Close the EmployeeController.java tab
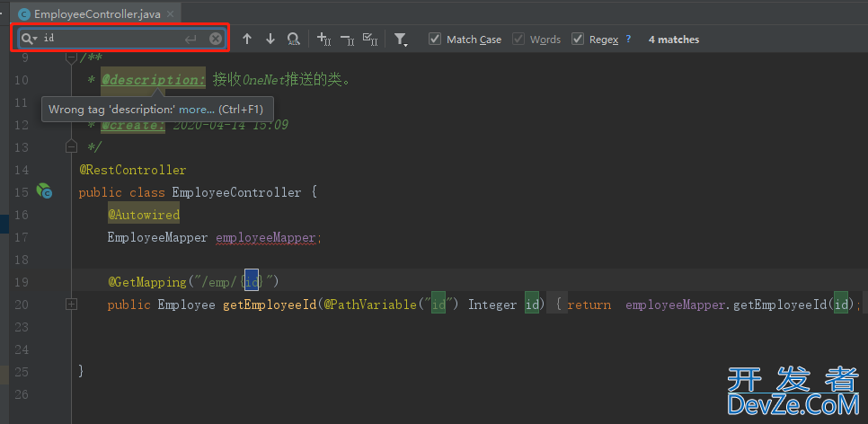The height and width of the screenshot is (424, 868). (x=171, y=13)
